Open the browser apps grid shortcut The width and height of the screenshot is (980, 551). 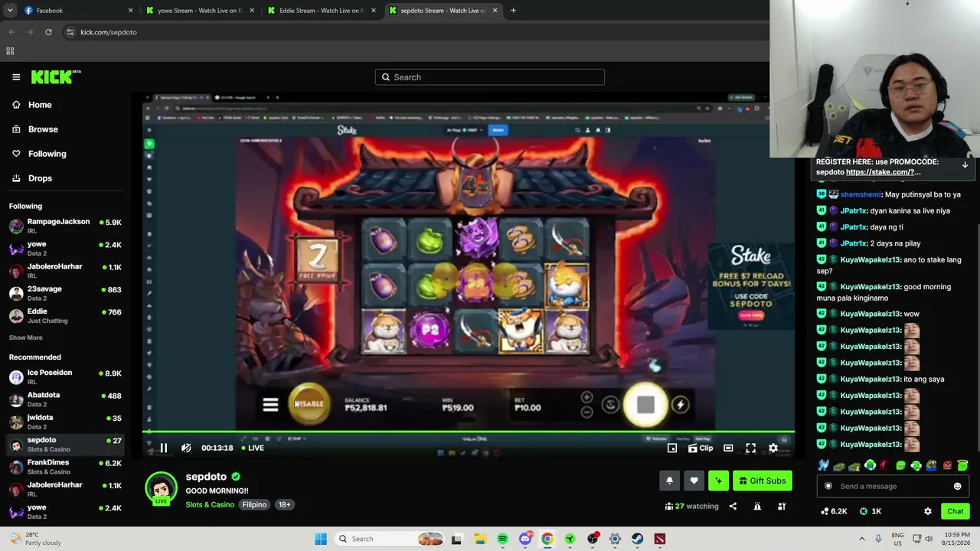coord(10,51)
